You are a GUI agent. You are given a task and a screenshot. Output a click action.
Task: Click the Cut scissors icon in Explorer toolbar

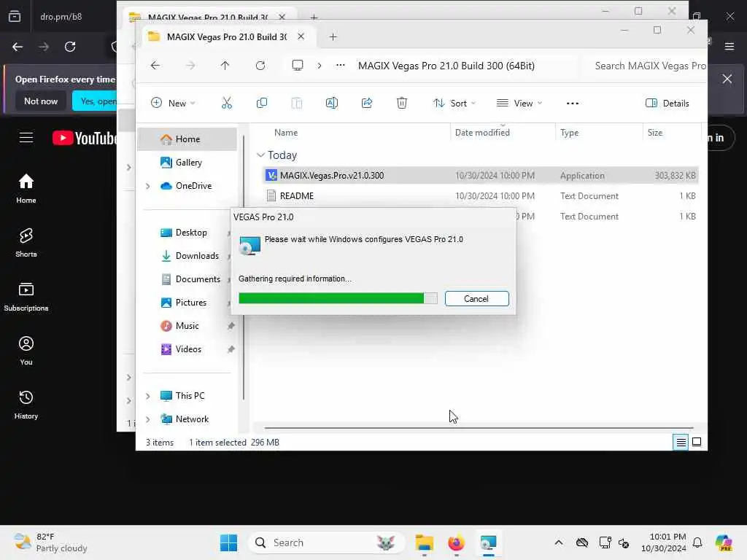click(x=227, y=103)
